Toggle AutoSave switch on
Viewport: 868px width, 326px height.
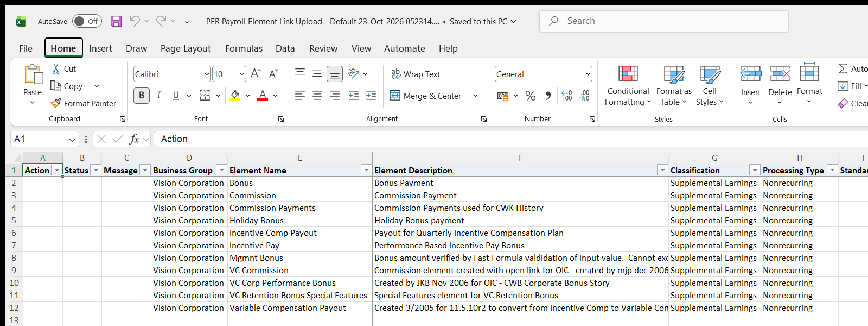pyautogui.click(x=87, y=21)
